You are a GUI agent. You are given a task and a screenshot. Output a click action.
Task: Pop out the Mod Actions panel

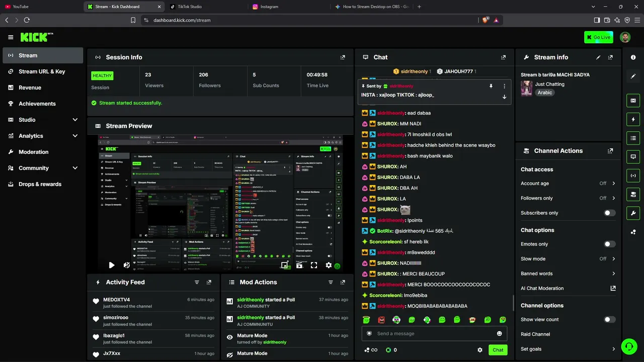click(343, 283)
